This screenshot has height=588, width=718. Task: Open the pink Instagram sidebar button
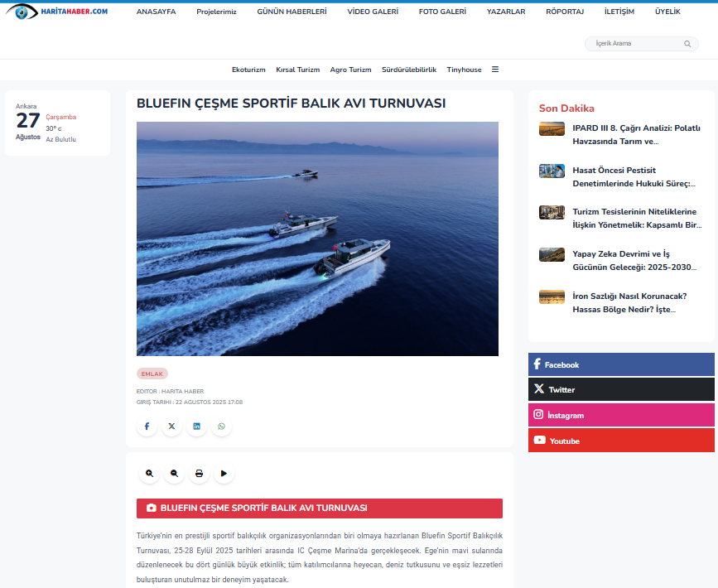click(x=621, y=415)
